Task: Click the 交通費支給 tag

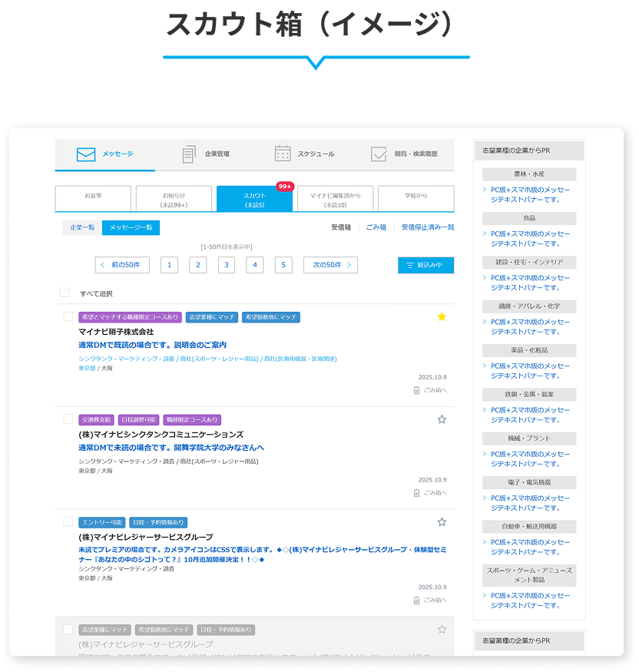Action: [x=97, y=420]
